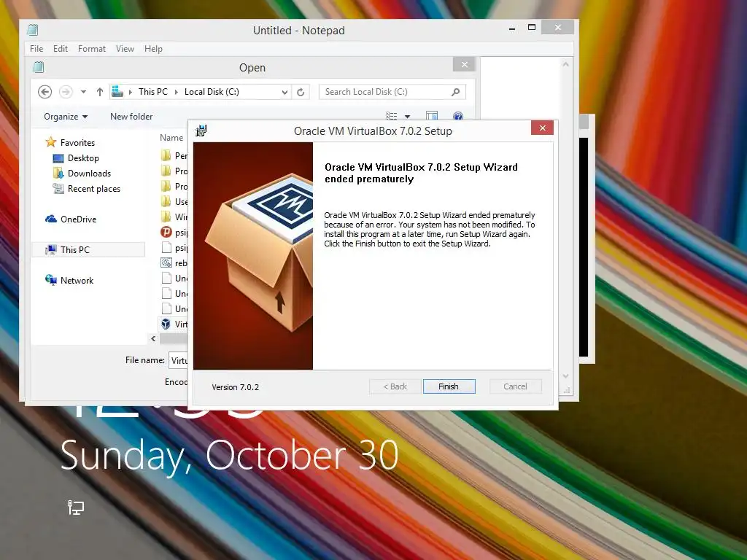Select Desktop in the navigation pane
Image resolution: width=747 pixels, height=560 pixels.
(76, 158)
